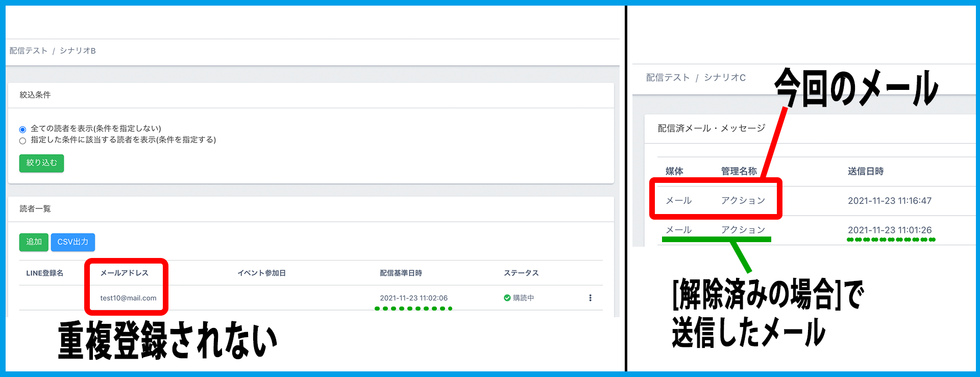This screenshot has width=980, height=377.
Task: Open 配信テスト breadcrumb beside シナリオC
Action: coord(668,78)
